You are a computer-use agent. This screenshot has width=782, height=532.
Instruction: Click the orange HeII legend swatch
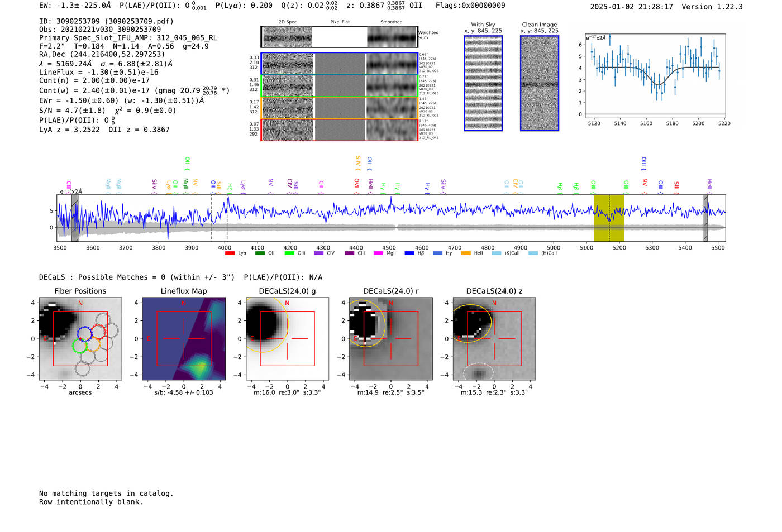tap(466, 253)
